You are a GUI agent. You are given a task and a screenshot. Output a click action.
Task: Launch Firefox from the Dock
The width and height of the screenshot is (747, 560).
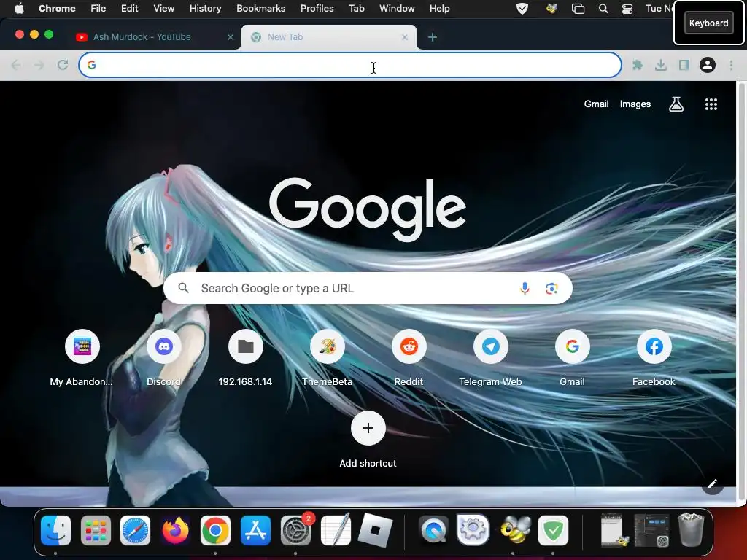(x=175, y=531)
